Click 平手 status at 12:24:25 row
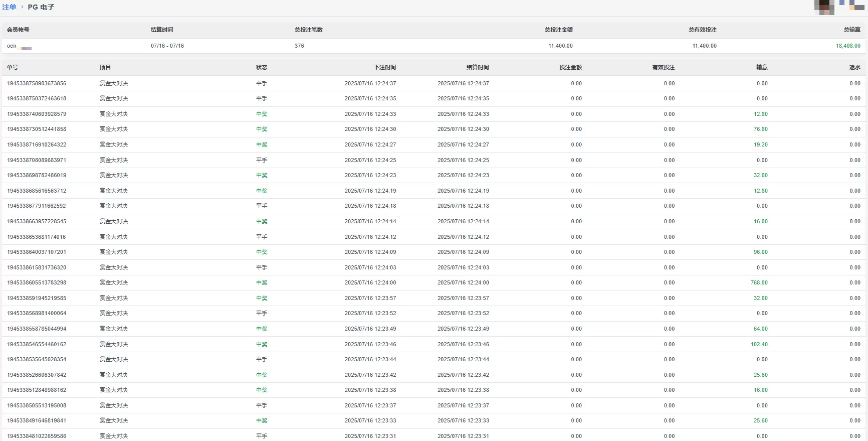Screen dimensions: 868x441 click(x=262, y=160)
